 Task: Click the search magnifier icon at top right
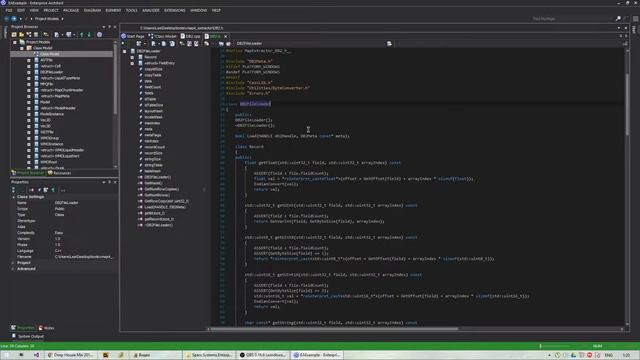618,18
